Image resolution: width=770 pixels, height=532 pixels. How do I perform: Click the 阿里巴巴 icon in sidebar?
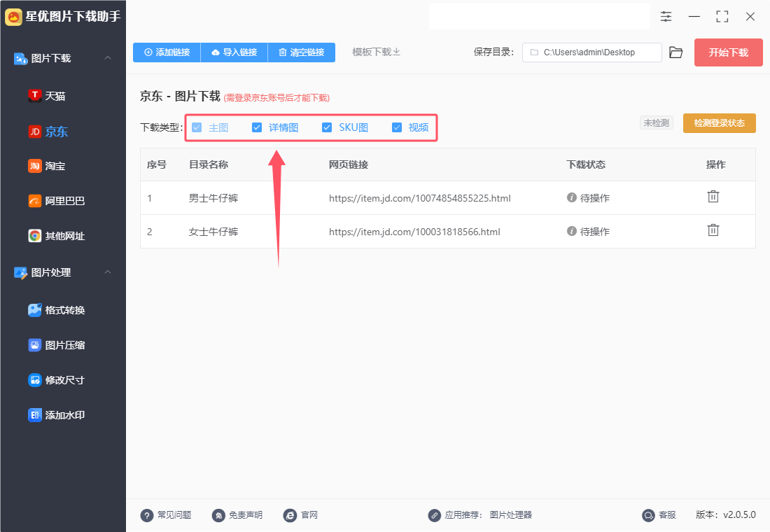(34, 201)
